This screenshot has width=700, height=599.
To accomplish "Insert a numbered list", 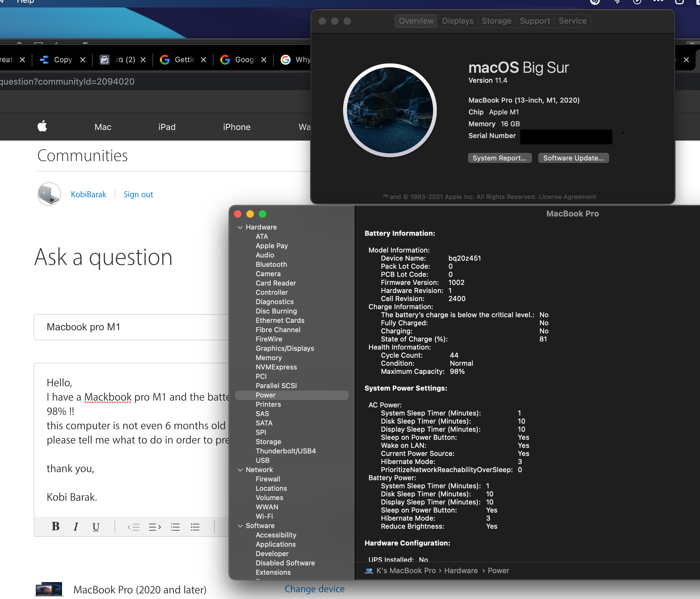I will (175, 527).
